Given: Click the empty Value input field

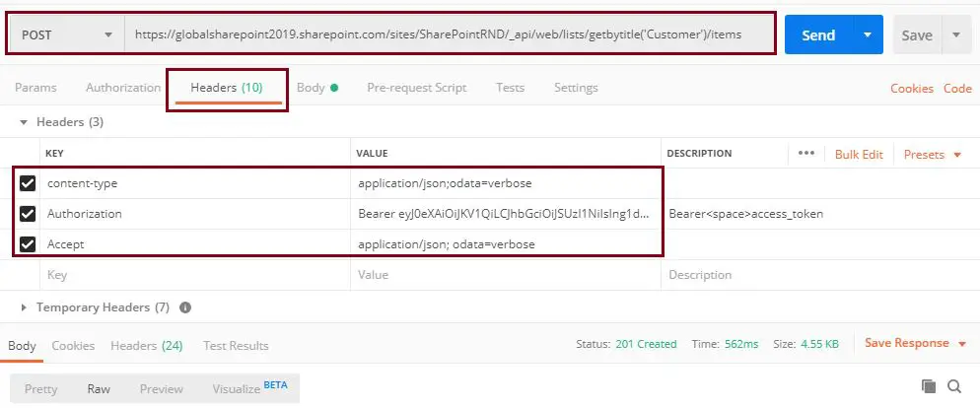Looking at the screenshot, I should (505, 275).
